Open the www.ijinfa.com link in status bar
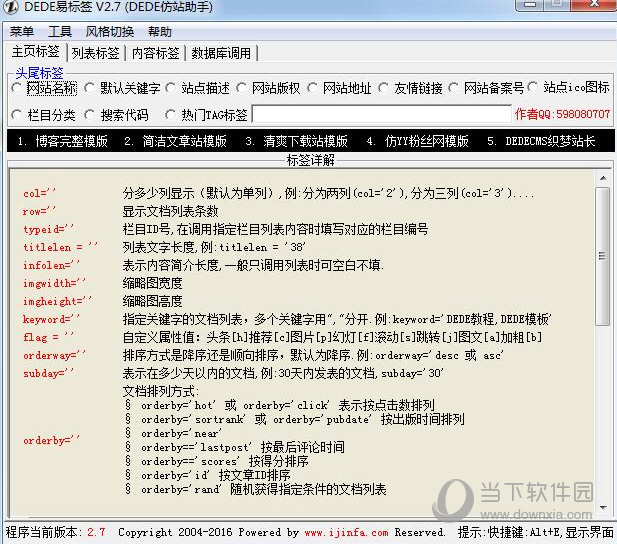This screenshot has height=544, width=617. (x=346, y=533)
